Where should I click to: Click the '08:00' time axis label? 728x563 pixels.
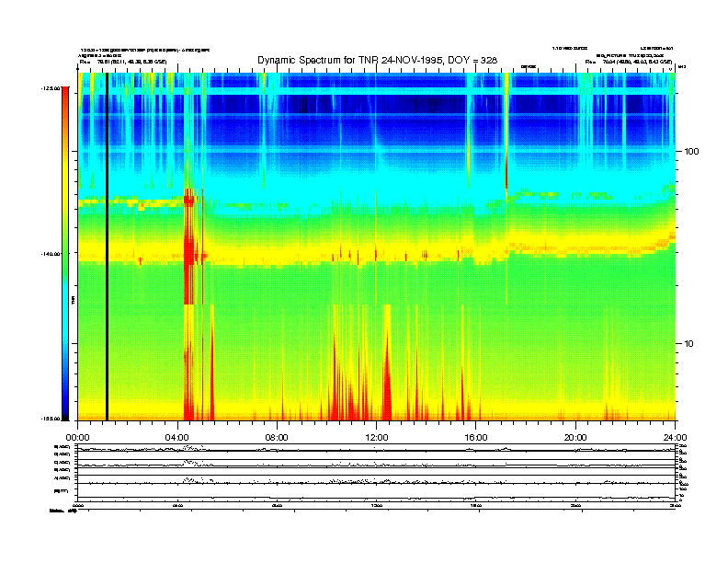[277, 438]
